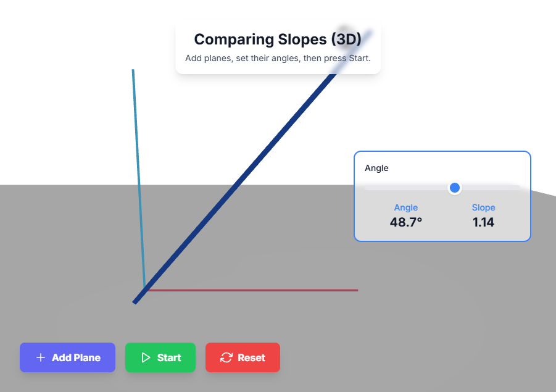Click the 48.7° angle readout

pyautogui.click(x=405, y=222)
